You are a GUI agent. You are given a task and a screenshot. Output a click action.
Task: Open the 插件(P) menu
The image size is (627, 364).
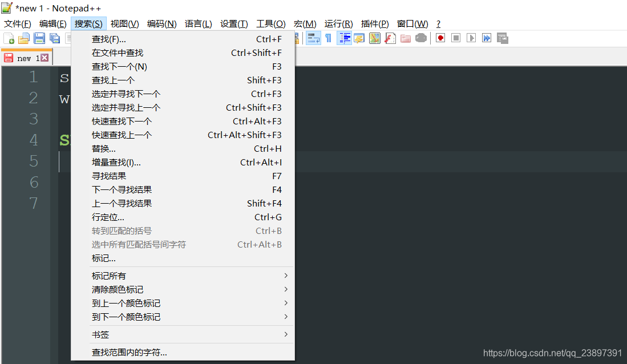[x=375, y=24]
